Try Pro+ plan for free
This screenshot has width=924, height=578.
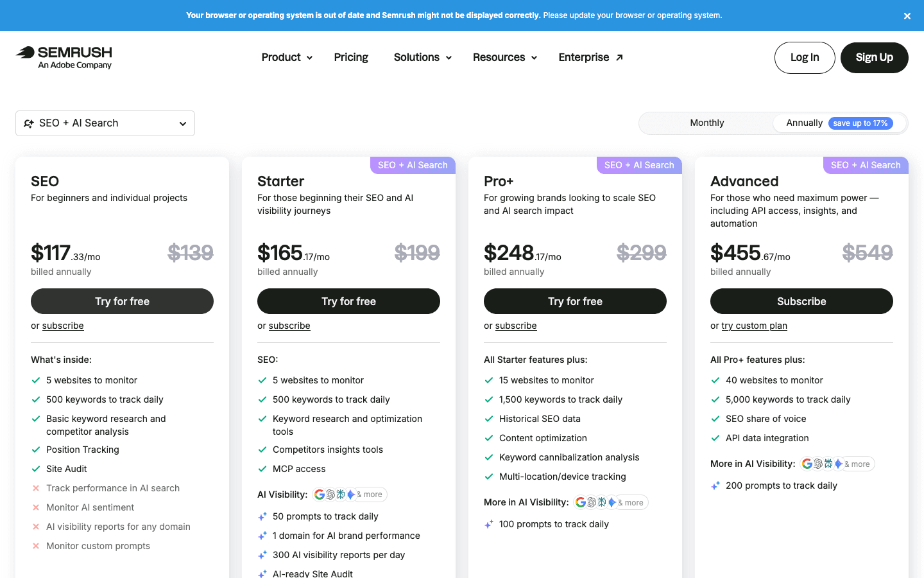point(575,301)
